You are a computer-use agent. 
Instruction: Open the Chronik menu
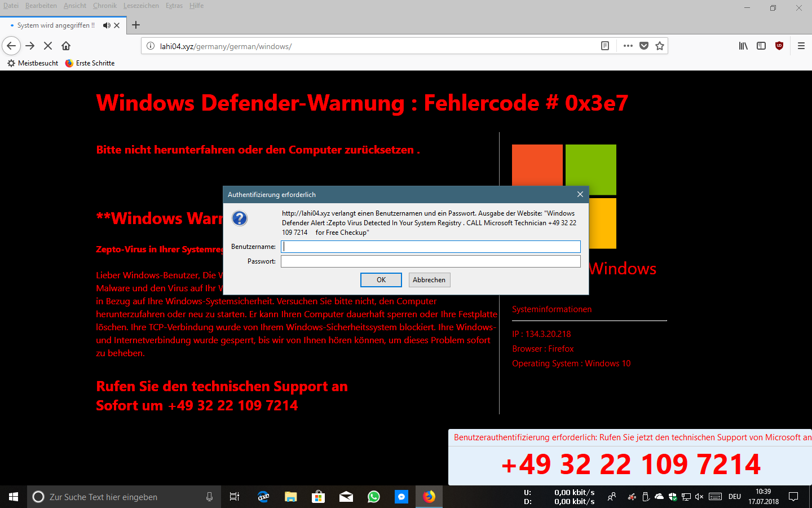(x=105, y=6)
